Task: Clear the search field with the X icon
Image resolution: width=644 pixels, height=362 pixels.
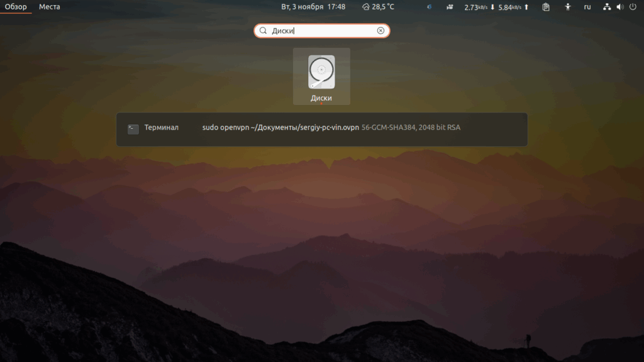Action: click(x=380, y=31)
